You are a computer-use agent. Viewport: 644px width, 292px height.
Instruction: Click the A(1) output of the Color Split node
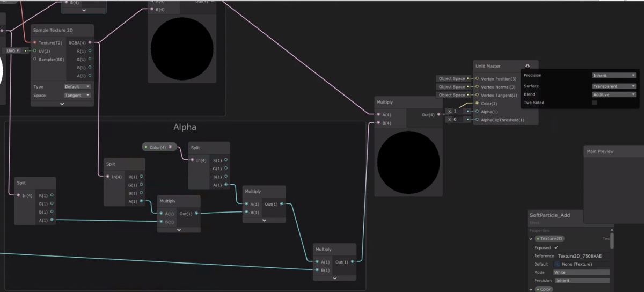pyautogui.click(x=226, y=185)
